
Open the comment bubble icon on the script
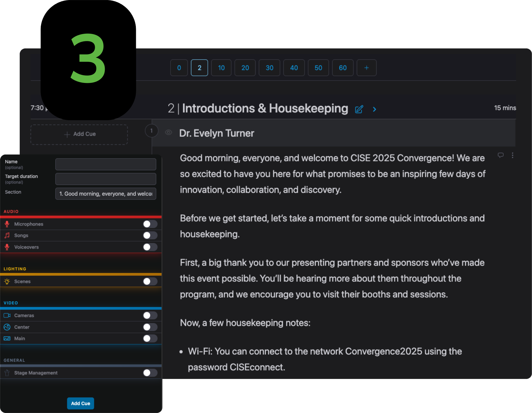501,155
